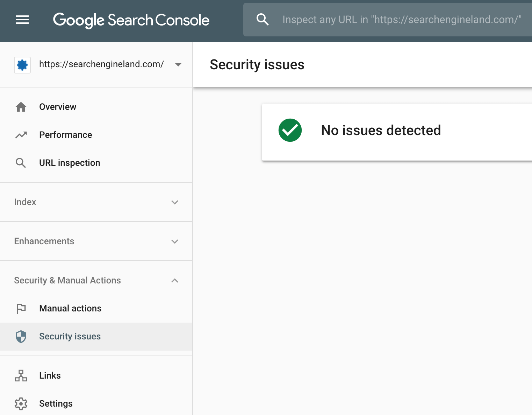Open the Links report

pyautogui.click(x=50, y=375)
